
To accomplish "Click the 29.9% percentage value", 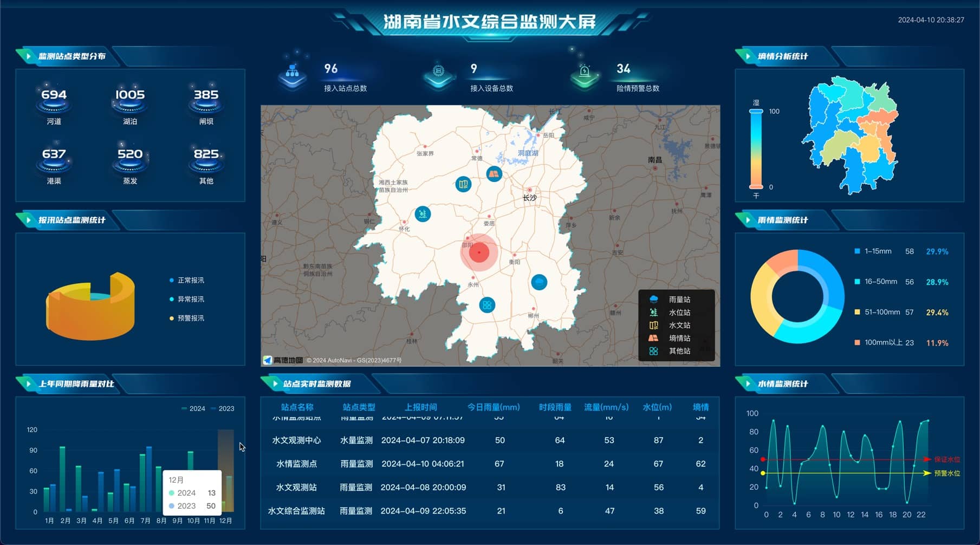I will tap(937, 251).
